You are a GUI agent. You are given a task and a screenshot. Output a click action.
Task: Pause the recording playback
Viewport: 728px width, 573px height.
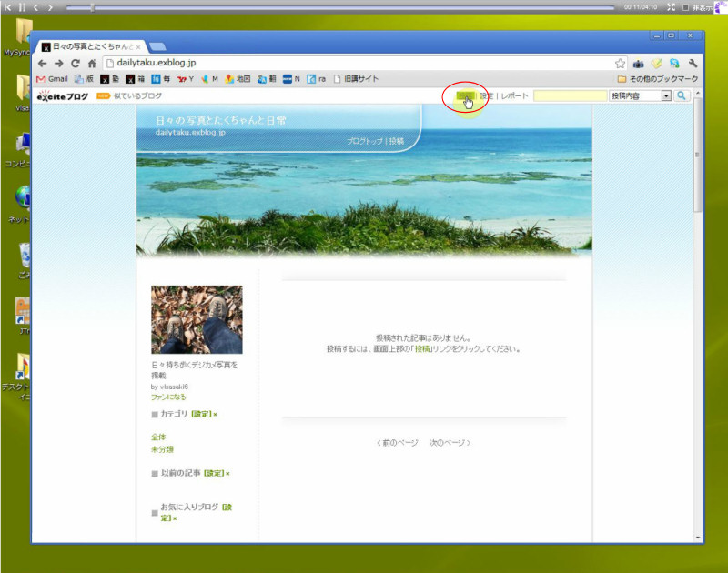click(x=22, y=7)
